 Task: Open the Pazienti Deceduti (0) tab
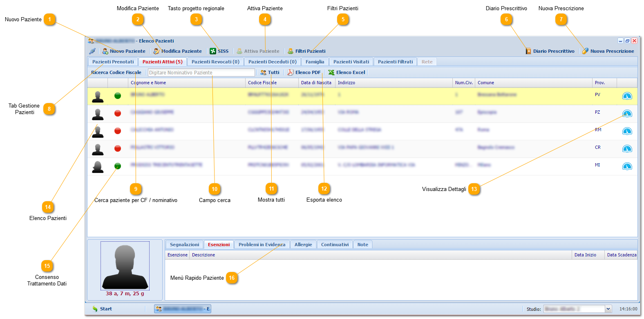point(273,62)
